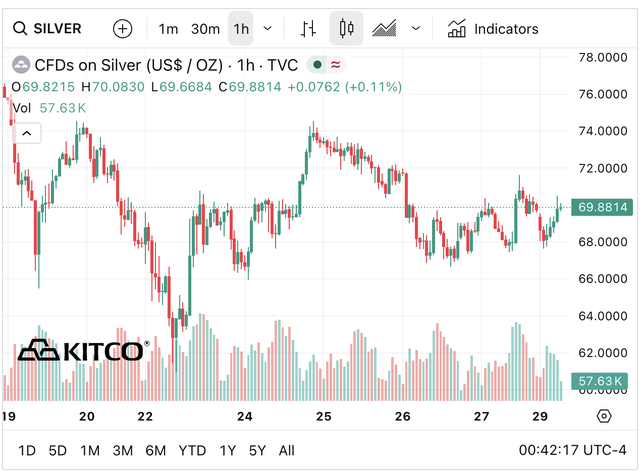Open chart settings hexagon icon
Image resolution: width=640 pixels, height=471 pixels.
tap(603, 416)
